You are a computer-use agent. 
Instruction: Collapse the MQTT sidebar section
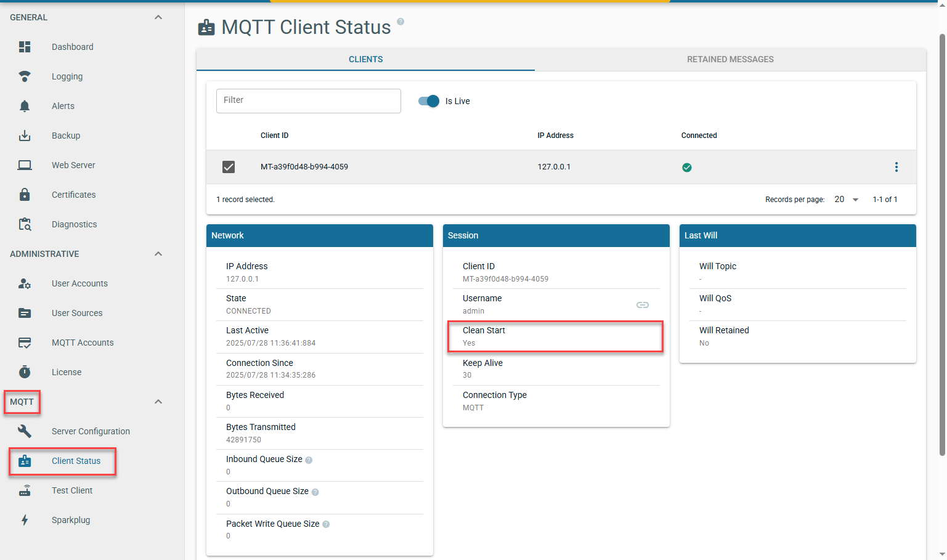[x=158, y=402]
